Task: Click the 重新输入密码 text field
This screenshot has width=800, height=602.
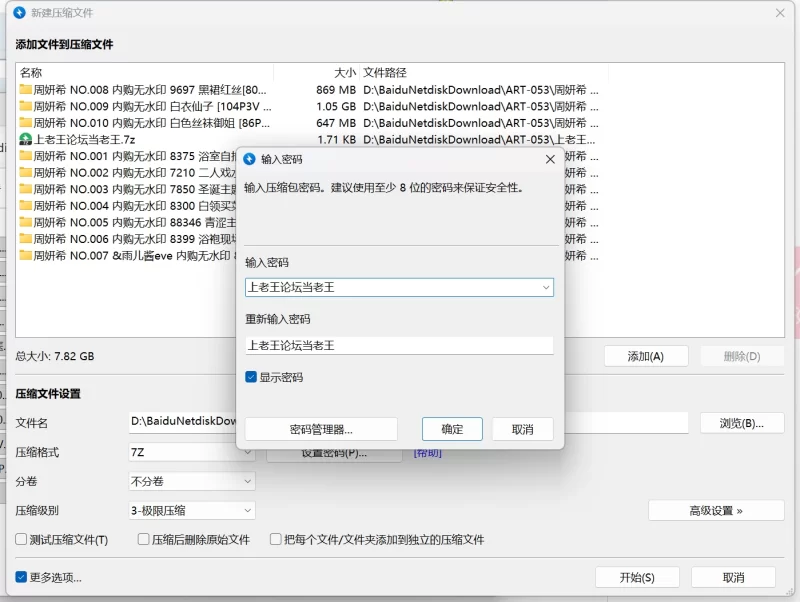Action: click(399, 345)
